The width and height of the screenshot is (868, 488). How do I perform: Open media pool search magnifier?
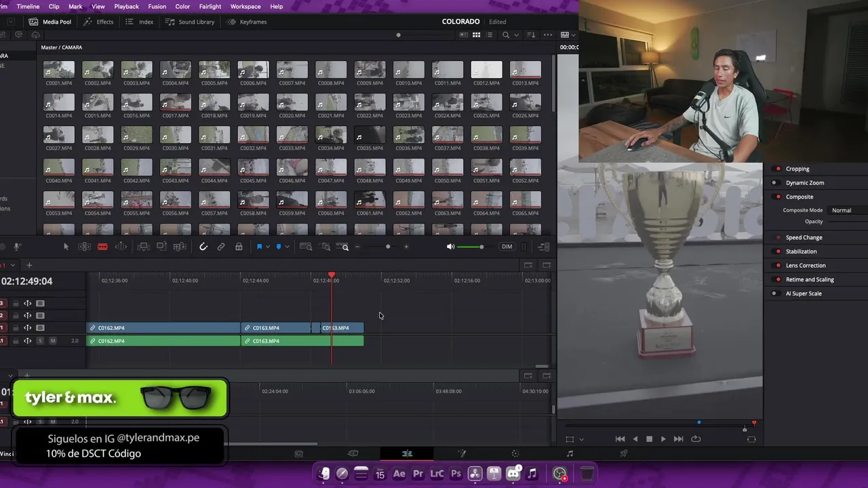tap(506, 35)
